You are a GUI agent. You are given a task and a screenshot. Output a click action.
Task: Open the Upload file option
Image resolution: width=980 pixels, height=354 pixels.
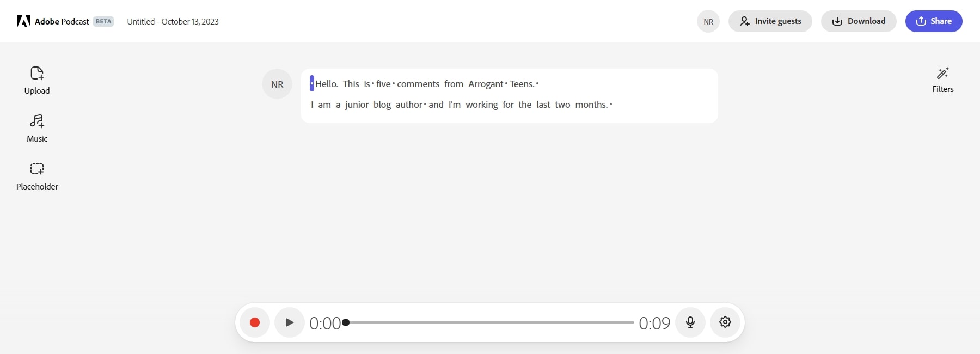click(x=37, y=81)
